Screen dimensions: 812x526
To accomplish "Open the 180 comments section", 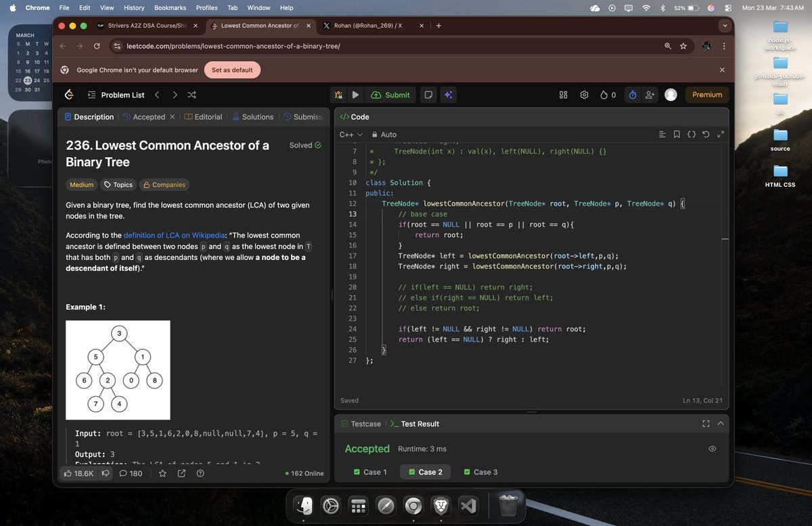I will (131, 473).
